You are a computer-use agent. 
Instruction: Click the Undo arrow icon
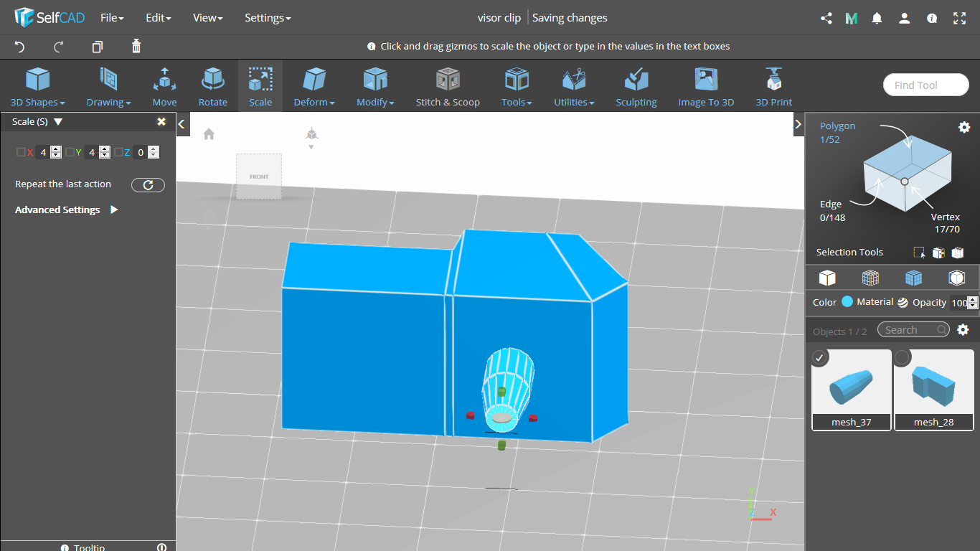click(19, 47)
